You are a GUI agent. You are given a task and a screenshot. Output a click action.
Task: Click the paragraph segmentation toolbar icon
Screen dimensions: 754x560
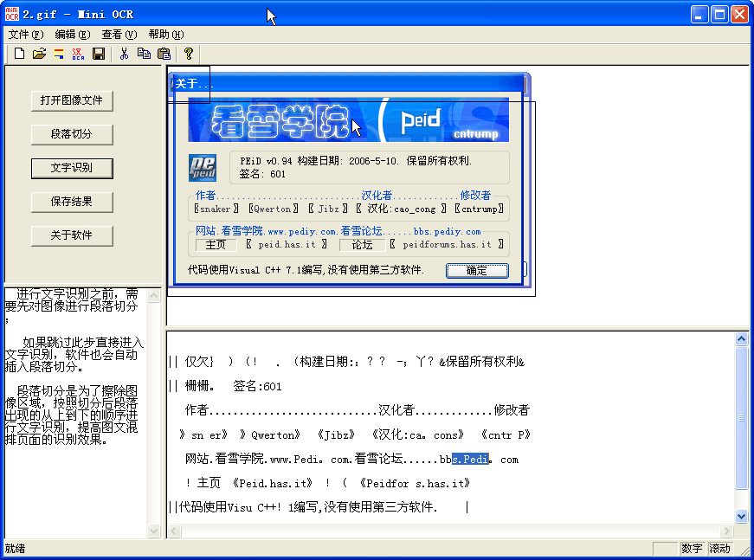[59, 54]
